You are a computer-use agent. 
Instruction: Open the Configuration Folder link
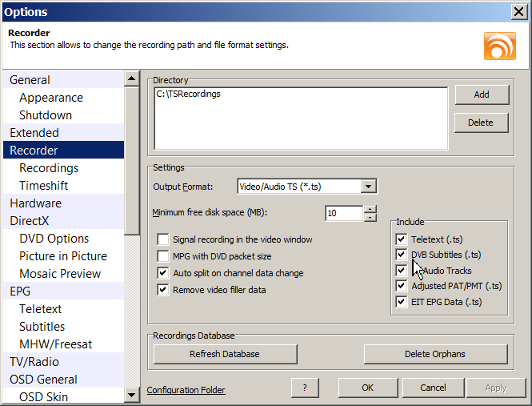(186, 390)
